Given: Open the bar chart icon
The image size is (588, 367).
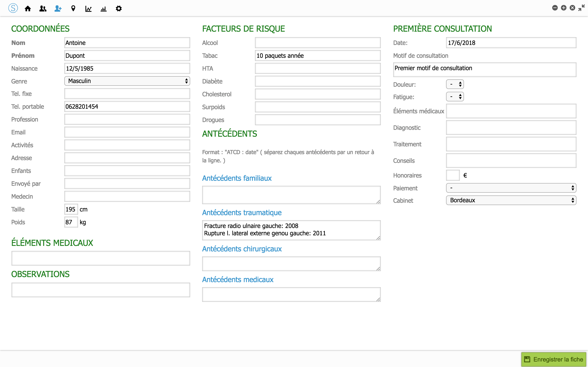Looking at the screenshot, I should 104,9.
